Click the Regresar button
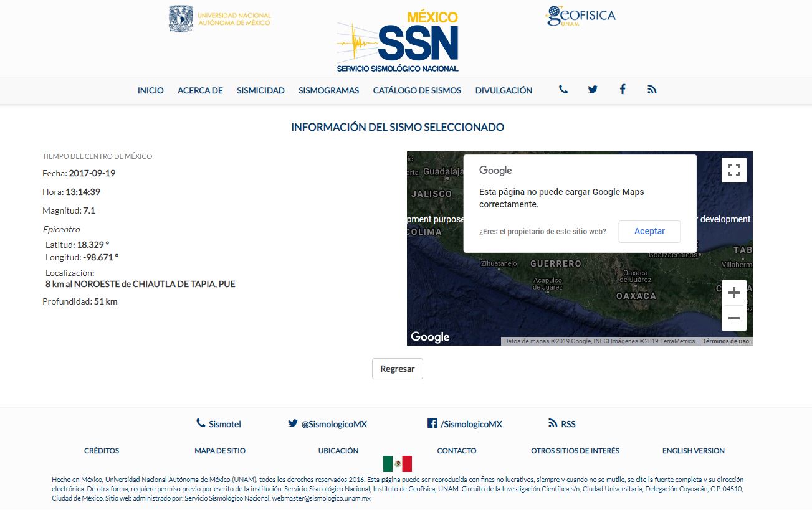 (398, 369)
